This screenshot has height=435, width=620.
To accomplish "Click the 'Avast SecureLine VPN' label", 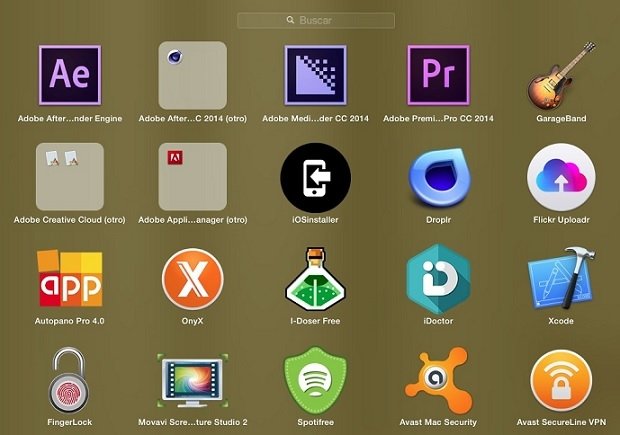I will [x=561, y=422].
